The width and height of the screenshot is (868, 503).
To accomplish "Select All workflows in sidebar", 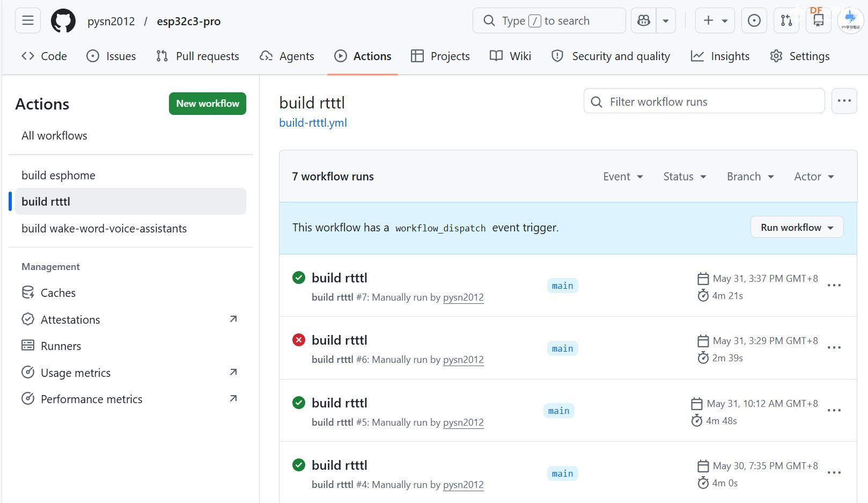I will pyautogui.click(x=54, y=136).
